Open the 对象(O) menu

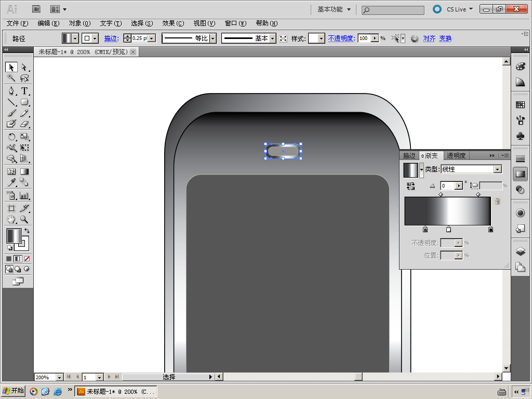[79, 23]
